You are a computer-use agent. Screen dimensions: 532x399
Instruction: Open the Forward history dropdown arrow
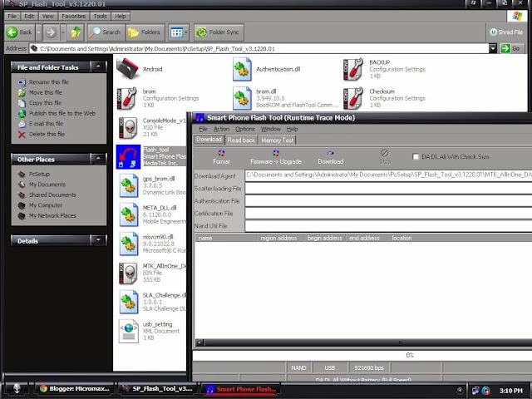point(63,32)
